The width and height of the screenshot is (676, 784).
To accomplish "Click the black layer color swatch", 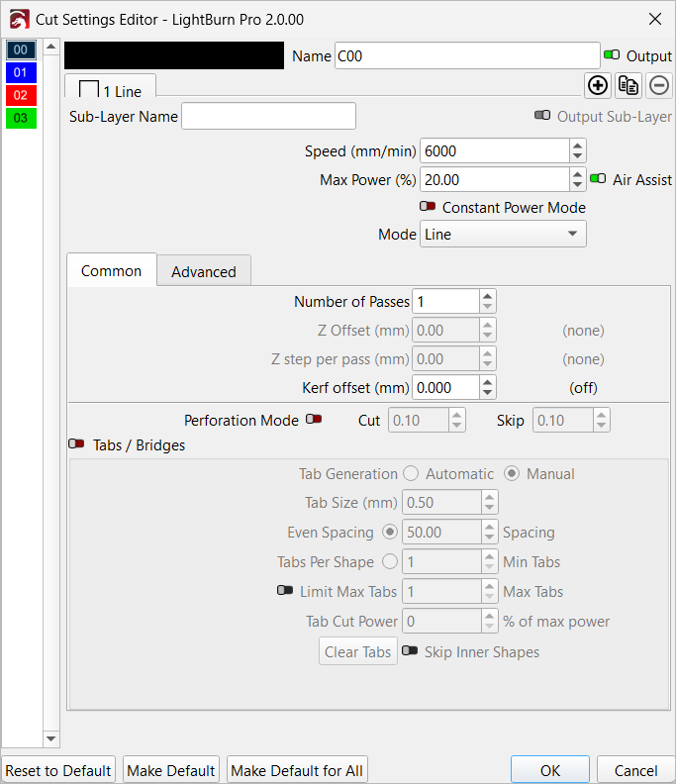I will tap(174, 55).
